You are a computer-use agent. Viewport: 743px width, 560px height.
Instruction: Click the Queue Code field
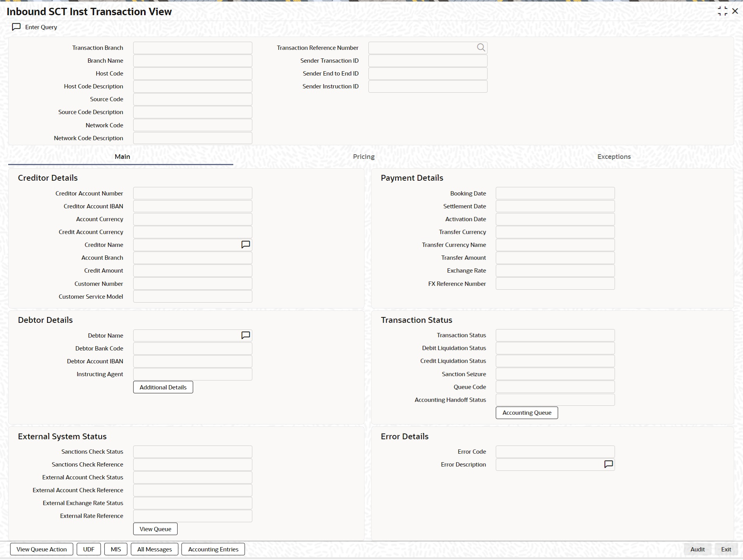pyautogui.click(x=555, y=387)
